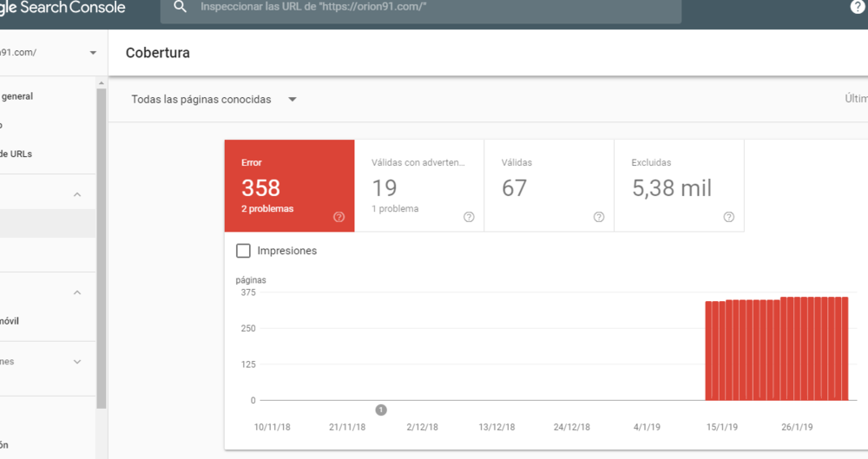Collapse the first sidebar section chevron

click(x=77, y=194)
